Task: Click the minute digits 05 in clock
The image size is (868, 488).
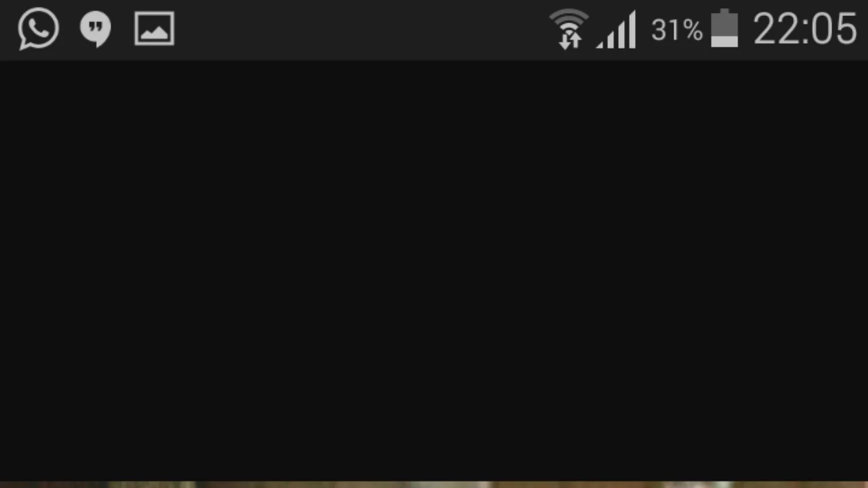Action: (x=835, y=29)
